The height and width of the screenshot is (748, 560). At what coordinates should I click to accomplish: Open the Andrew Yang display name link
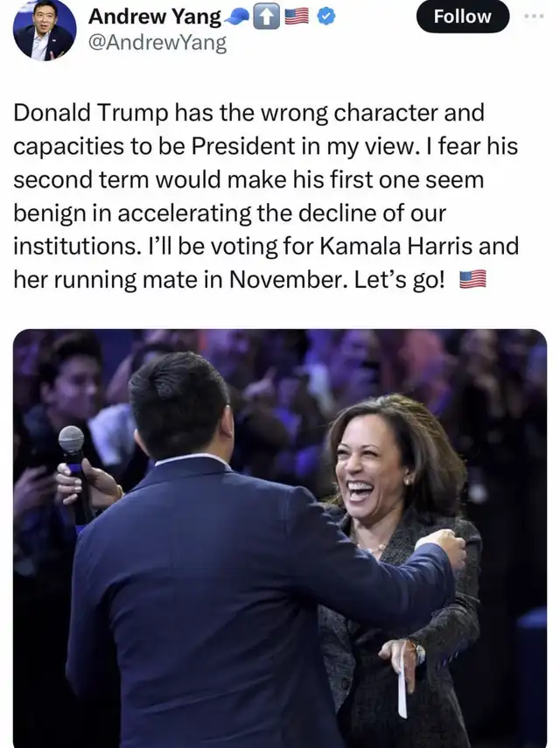[155, 17]
